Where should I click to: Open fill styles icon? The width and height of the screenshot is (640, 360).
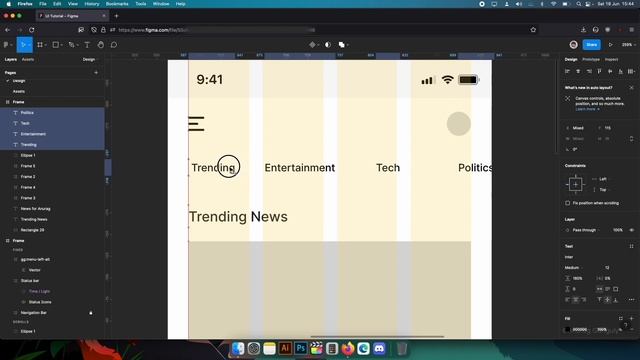pos(621,318)
